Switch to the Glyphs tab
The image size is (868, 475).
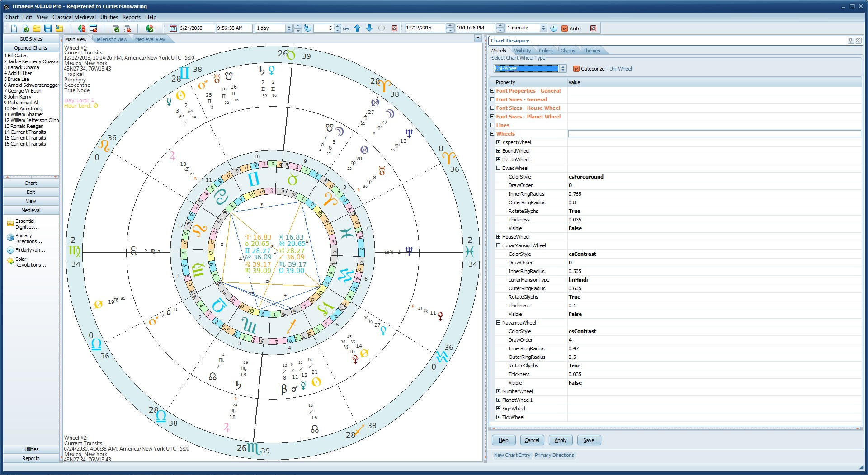click(x=568, y=51)
